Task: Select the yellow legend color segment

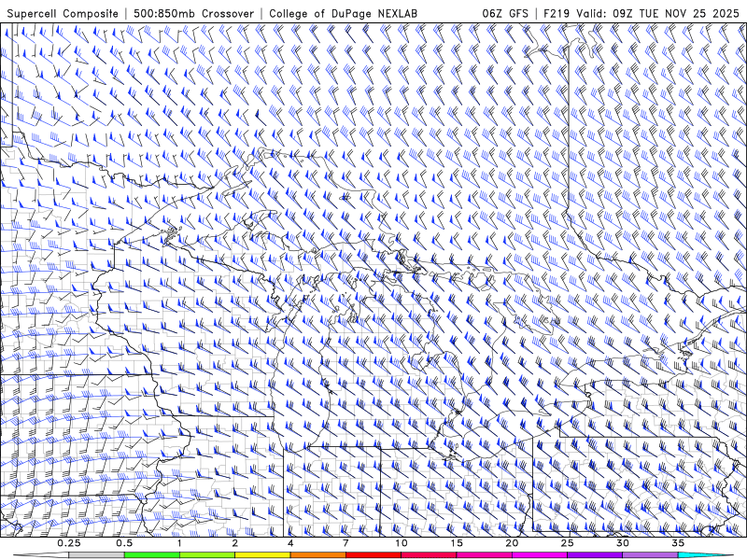Action: 262,555
